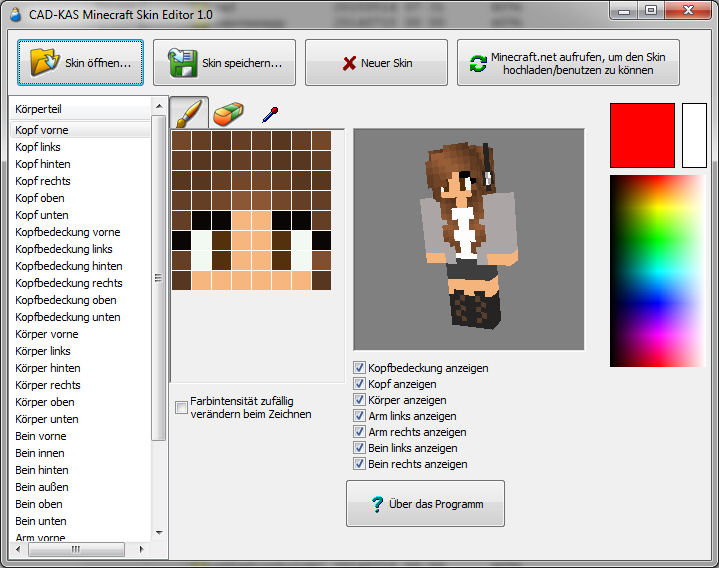Open Über das Programm help dialog
Screen dimensions: 719x568
click(425, 504)
